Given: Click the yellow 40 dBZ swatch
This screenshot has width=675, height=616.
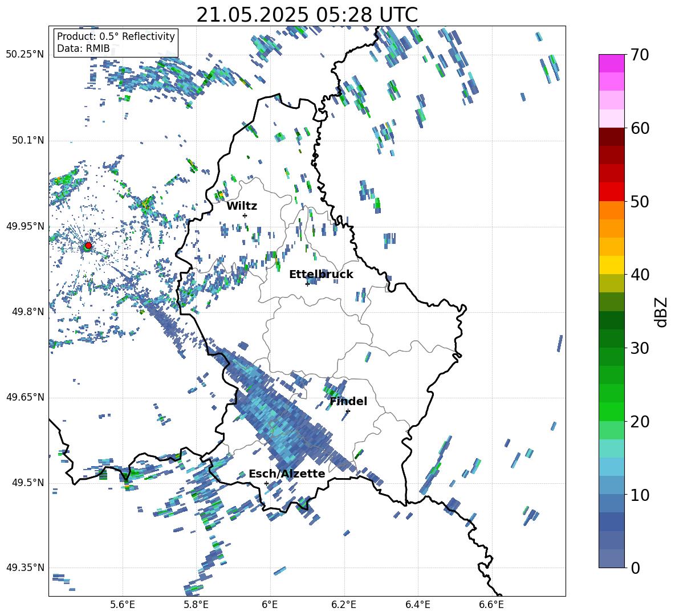Looking at the screenshot, I should pyautogui.click(x=611, y=265).
